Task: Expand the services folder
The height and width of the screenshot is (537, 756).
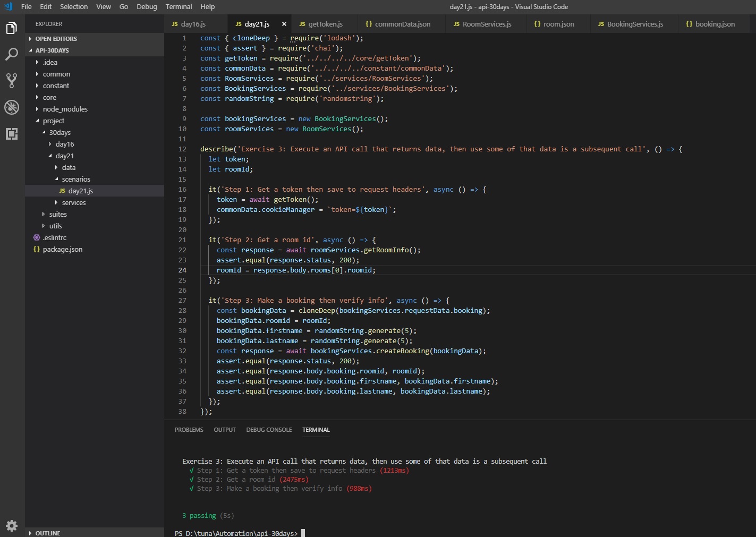Action: (x=95, y=202)
